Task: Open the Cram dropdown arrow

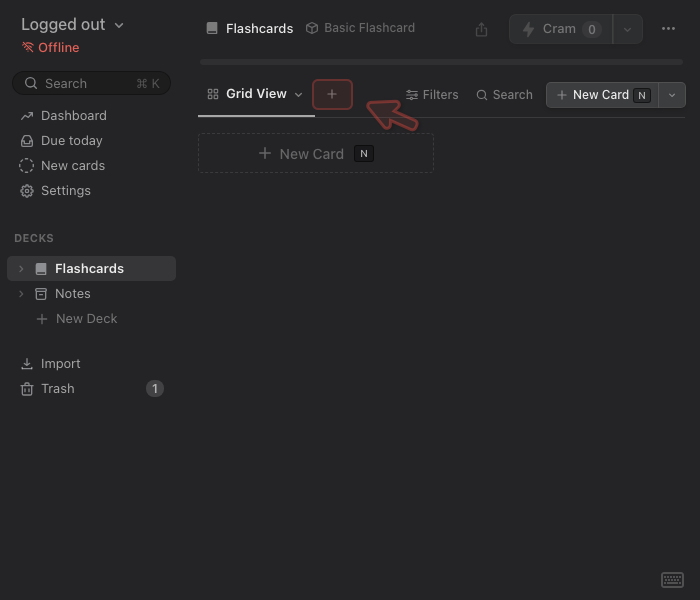Action: click(x=627, y=29)
